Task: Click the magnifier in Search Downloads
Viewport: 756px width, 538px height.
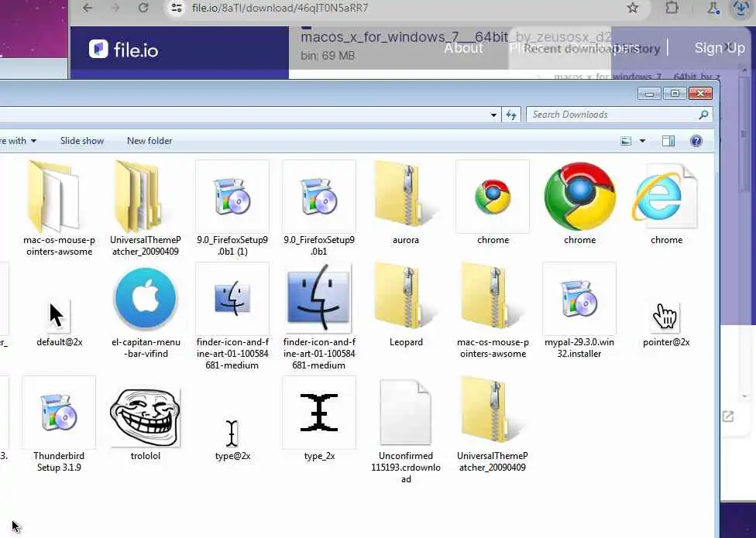Action: 703,115
